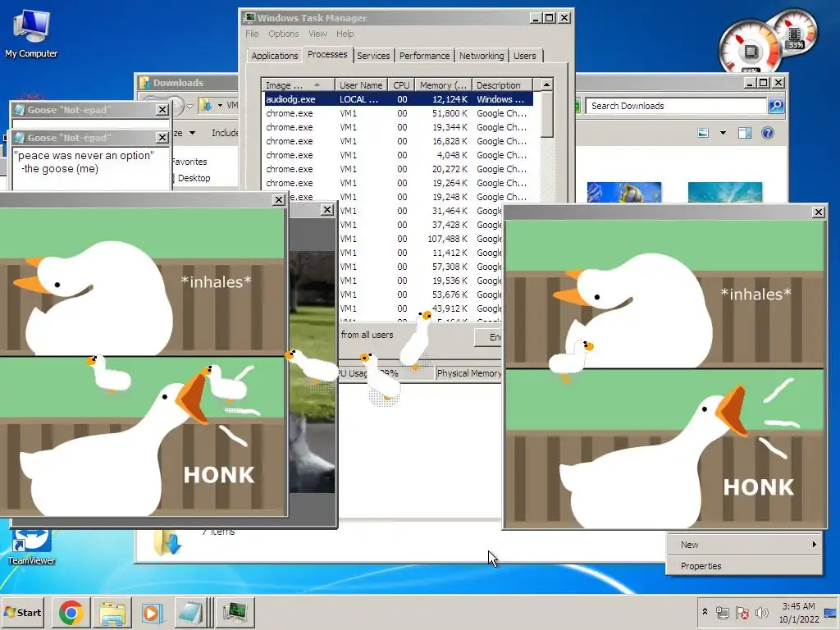Open address bar folder dropdown in Downloads
Viewport: 840px width, 630px height.
click(220, 105)
